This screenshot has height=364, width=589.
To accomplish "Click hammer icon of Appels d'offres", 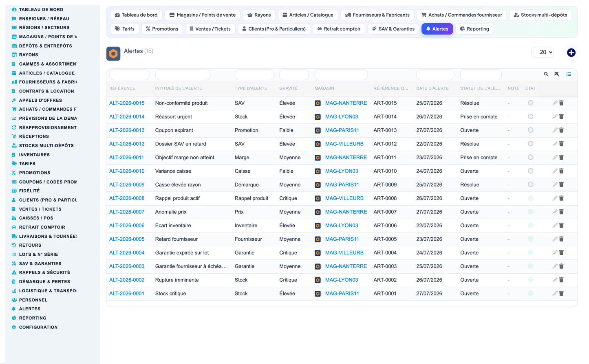I will pyautogui.click(x=14, y=100).
